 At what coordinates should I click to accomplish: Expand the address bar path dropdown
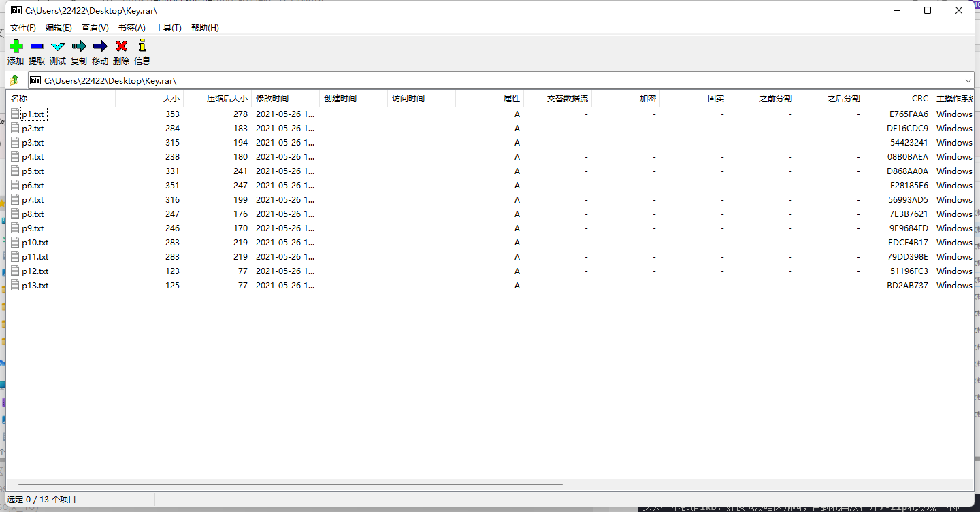[x=968, y=80]
